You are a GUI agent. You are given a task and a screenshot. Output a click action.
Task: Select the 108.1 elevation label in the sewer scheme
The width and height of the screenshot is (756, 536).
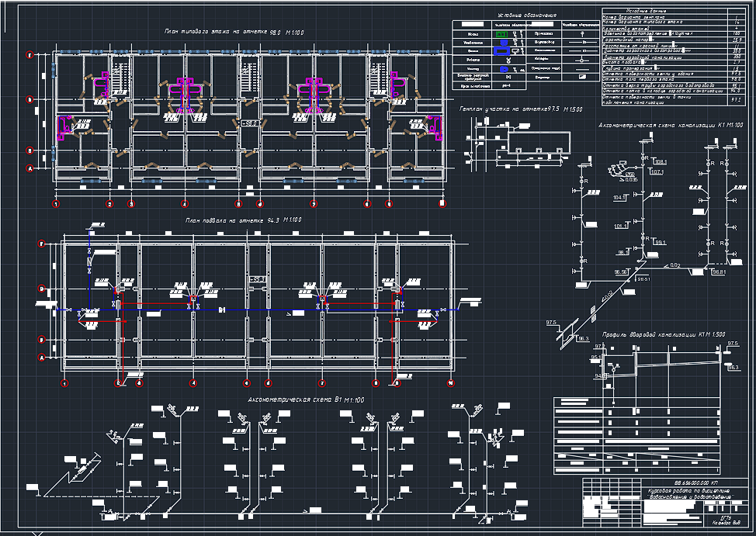tap(660, 161)
